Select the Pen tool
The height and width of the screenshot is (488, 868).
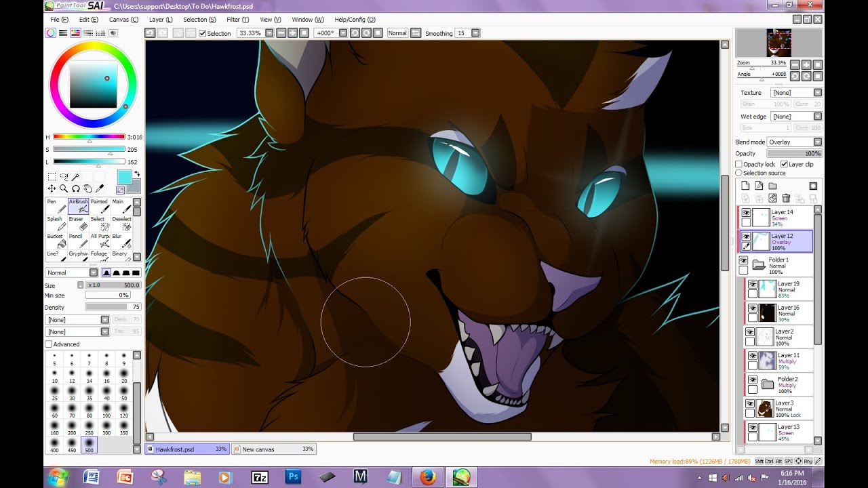56,206
